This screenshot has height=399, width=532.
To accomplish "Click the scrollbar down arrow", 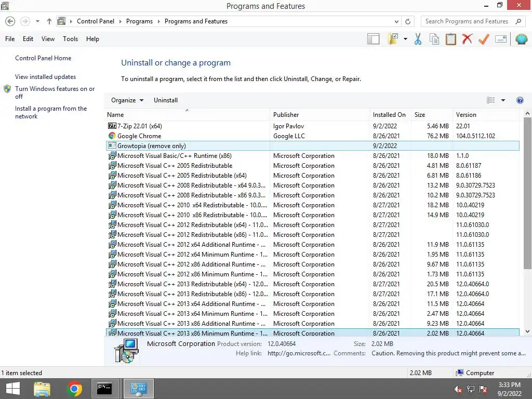I will tap(527, 331).
